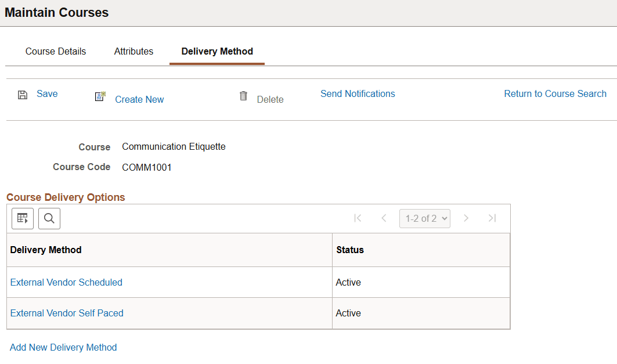Screen dimensions: 617x364
Task: Select the Delivery Method tab
Action: point(217,51)
